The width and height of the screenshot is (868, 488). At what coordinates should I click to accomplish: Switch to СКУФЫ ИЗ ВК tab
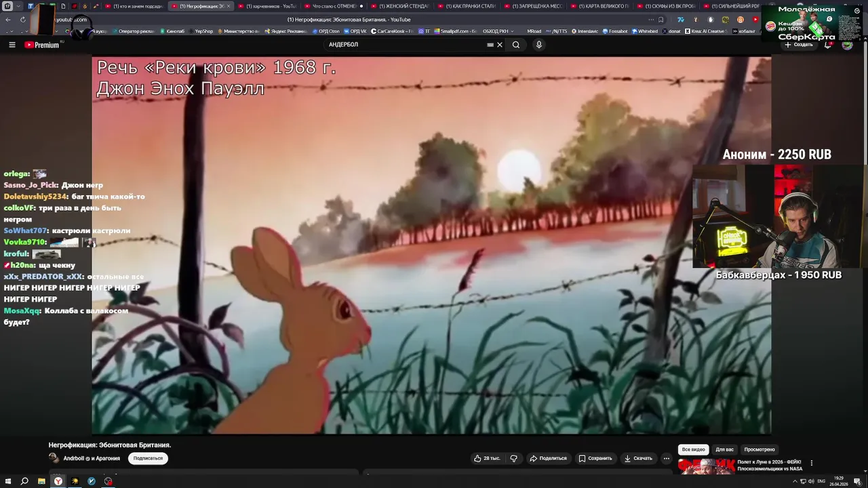[666, 6]
